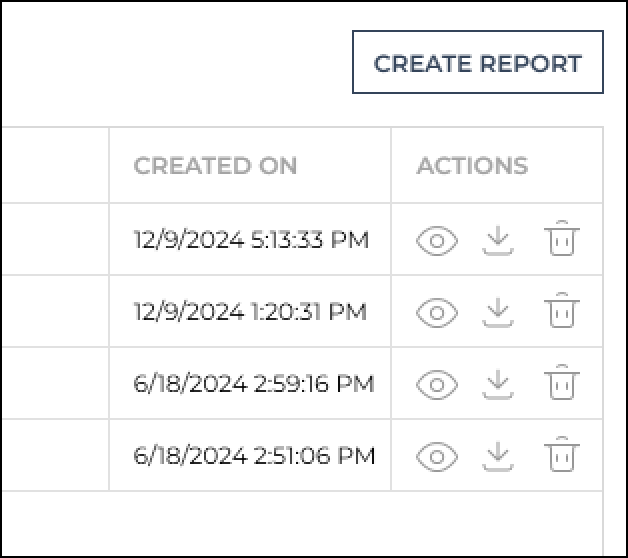Download the report created 12/9/2024 5:13:33 PM

click(498, 240)
